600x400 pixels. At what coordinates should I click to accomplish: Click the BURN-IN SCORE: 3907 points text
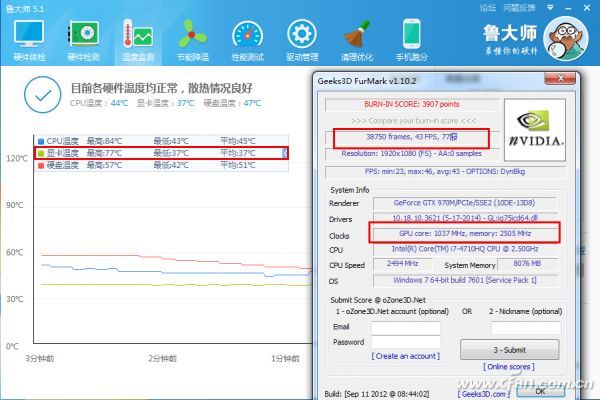[x=412, y=104]
